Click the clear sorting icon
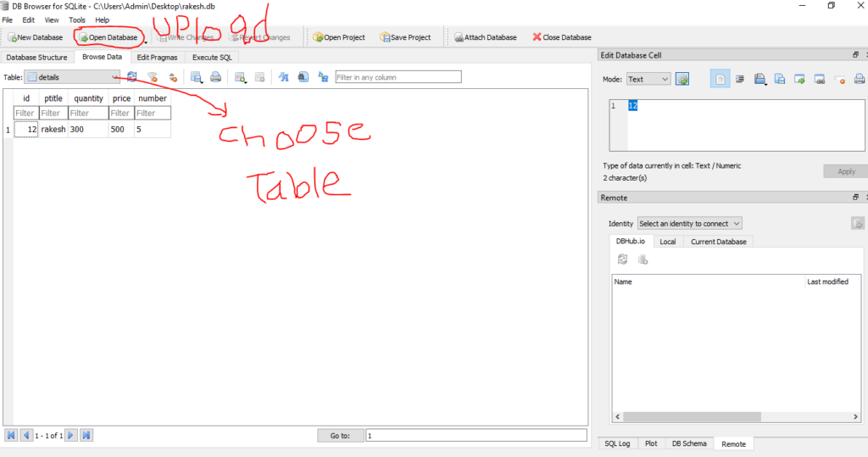The height and width of the screenshot is (457, 868). click(x=173, y=77)
